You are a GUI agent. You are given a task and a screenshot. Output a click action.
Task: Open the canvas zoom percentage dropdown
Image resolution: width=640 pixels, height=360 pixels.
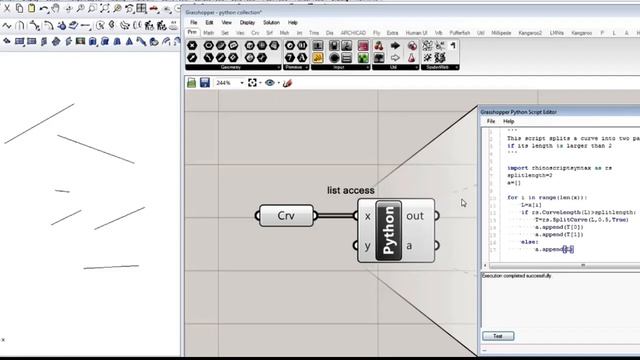point(242,83)
